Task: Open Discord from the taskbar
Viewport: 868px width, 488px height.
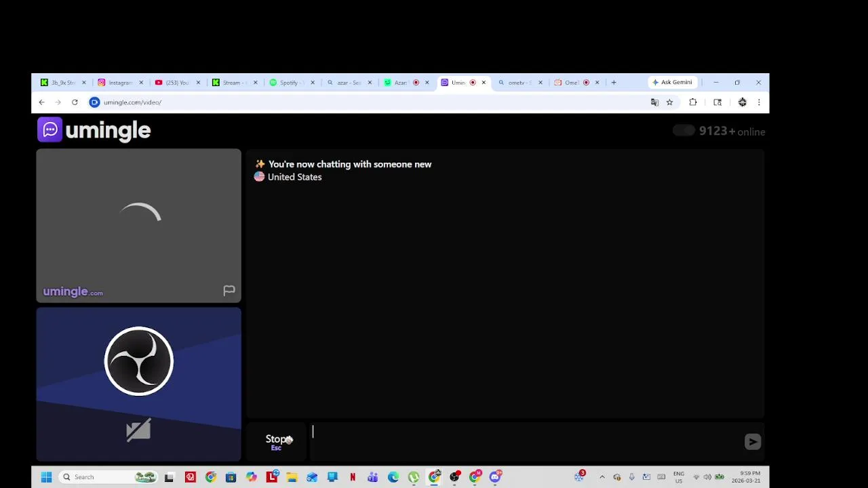Action: [x=496, y=477]
